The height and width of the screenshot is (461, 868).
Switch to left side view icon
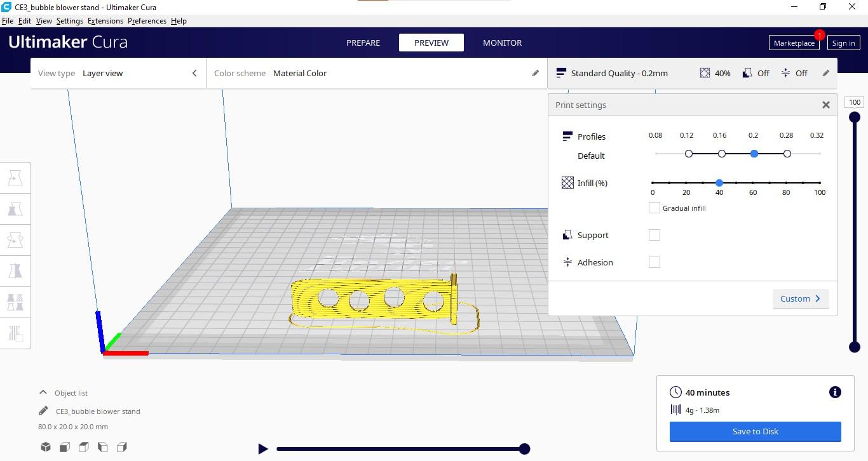pos(103,447)
